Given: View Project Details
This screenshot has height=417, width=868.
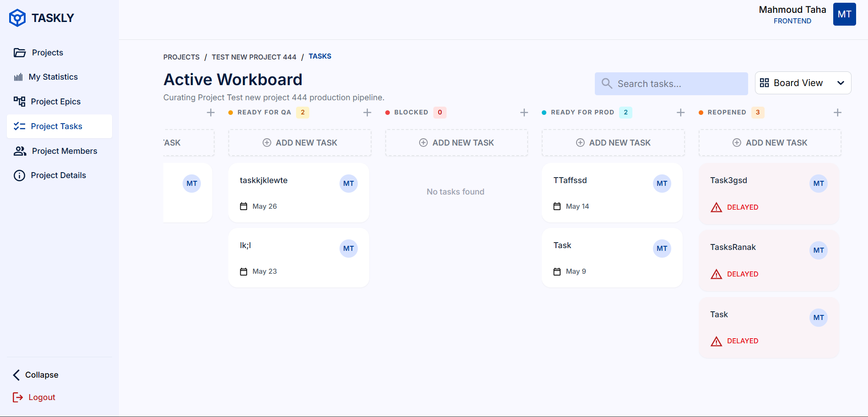Looking at the screenshot, I should pos(59,175).
